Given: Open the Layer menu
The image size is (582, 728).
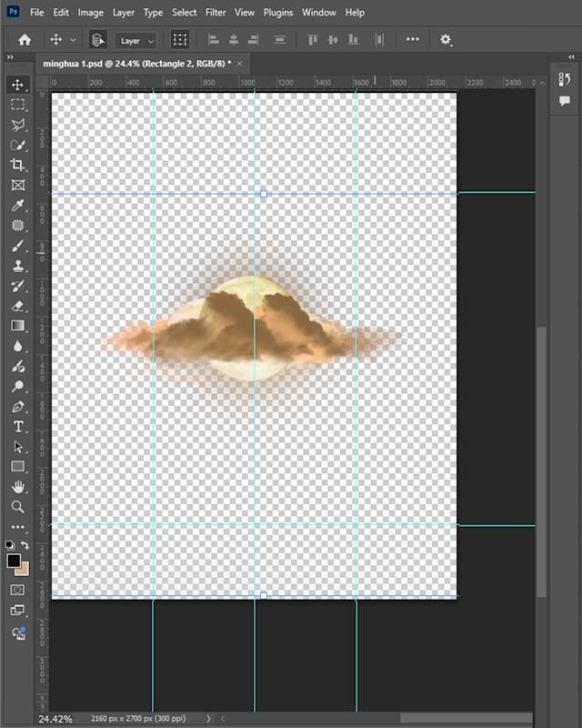Looking at the screenshot, I should pos(124,13).
